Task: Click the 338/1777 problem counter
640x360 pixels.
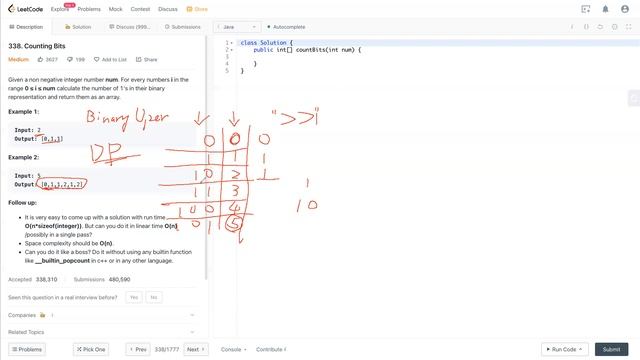Action: click(167, 349)
